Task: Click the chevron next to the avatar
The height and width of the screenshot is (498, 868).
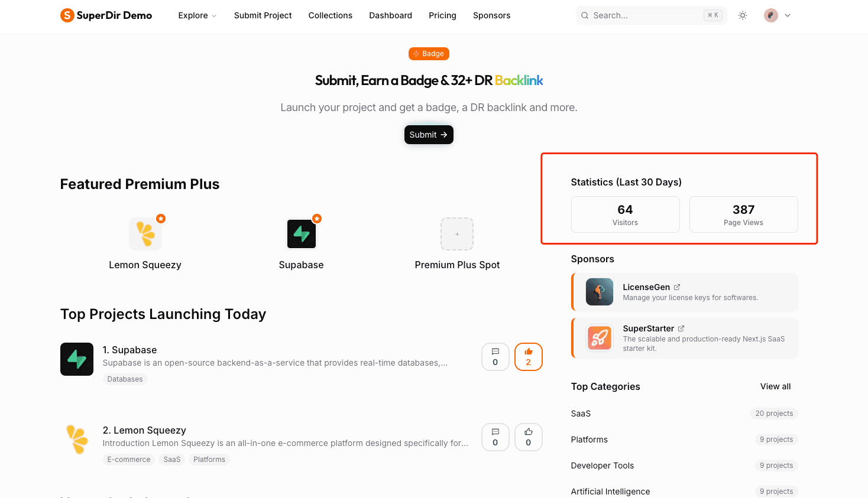Action: [788, 15]
